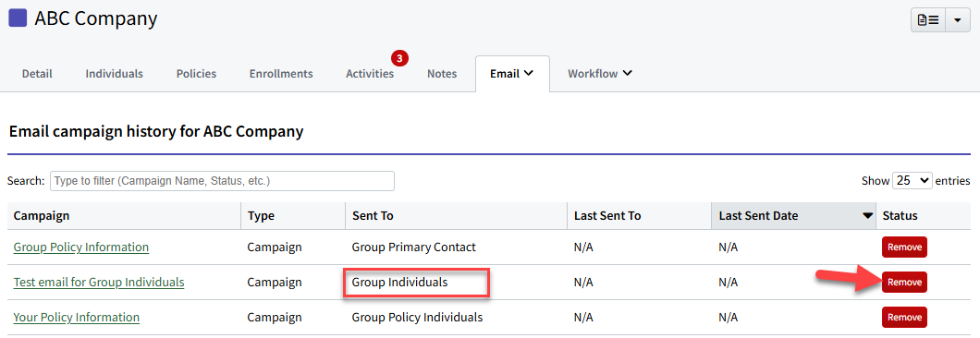Open the Your Policy Information link
This screenshot has width=980, height=338.
pyautogui.click(x=76, y=317)
